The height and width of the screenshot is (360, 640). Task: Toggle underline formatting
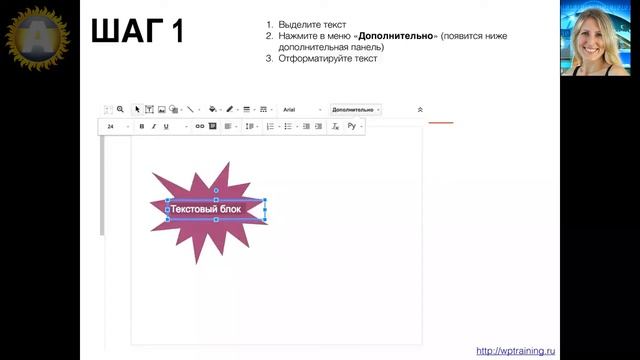166,127
